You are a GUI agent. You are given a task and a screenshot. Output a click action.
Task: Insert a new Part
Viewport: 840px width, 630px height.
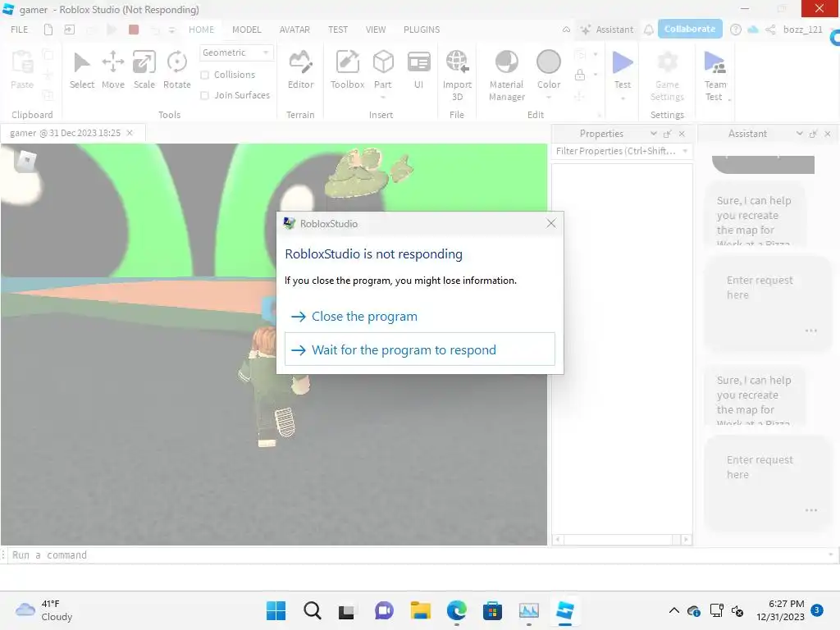tap(383, 69)
